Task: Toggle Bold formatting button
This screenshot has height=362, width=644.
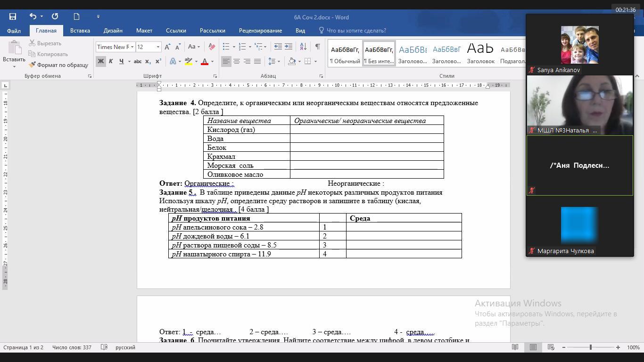Action: pyautogui.click(x=100, y=61)
